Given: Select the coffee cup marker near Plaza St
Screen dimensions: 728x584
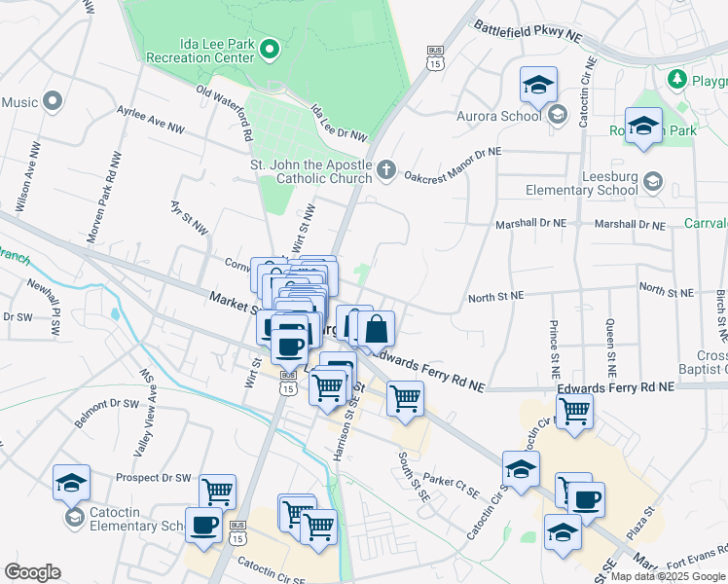Looking at the screenshot, I should (587, 501).
